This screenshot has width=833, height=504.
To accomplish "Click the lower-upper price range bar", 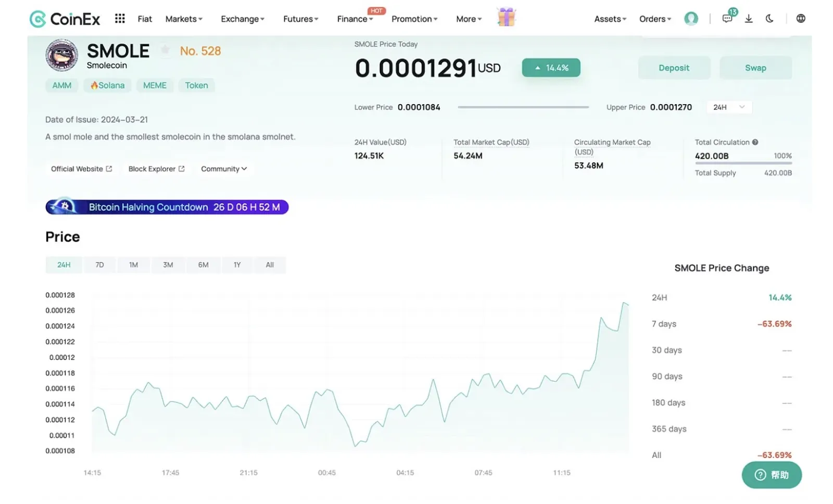I will point(523,107).
